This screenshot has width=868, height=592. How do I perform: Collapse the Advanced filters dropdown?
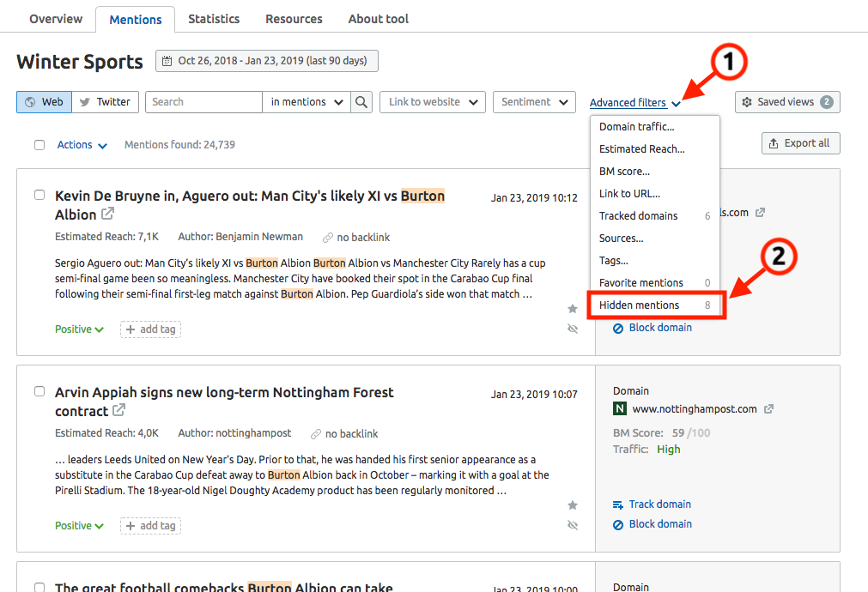(x=635, y=102)
